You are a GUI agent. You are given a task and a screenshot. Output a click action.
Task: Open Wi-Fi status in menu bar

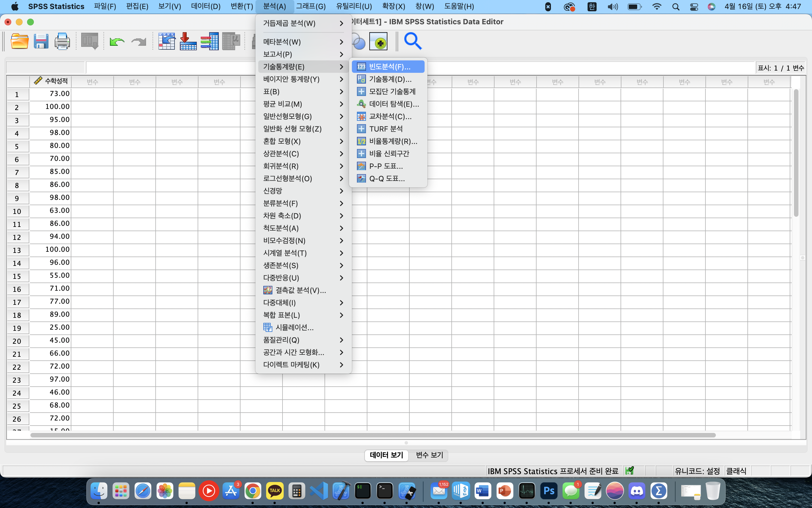656,6
